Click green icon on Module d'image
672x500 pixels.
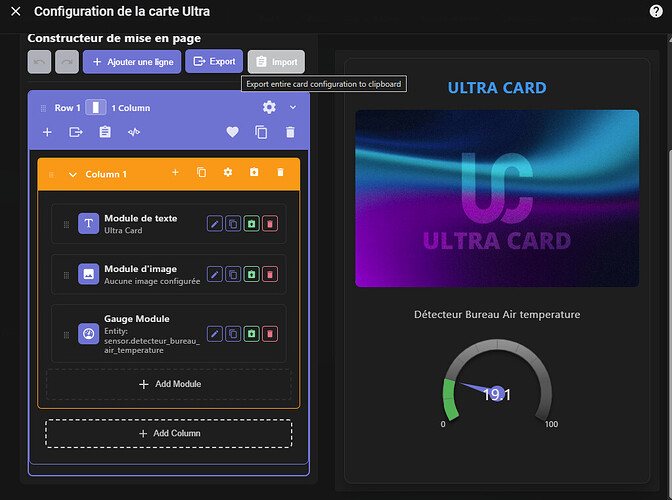tap(252, 274)
